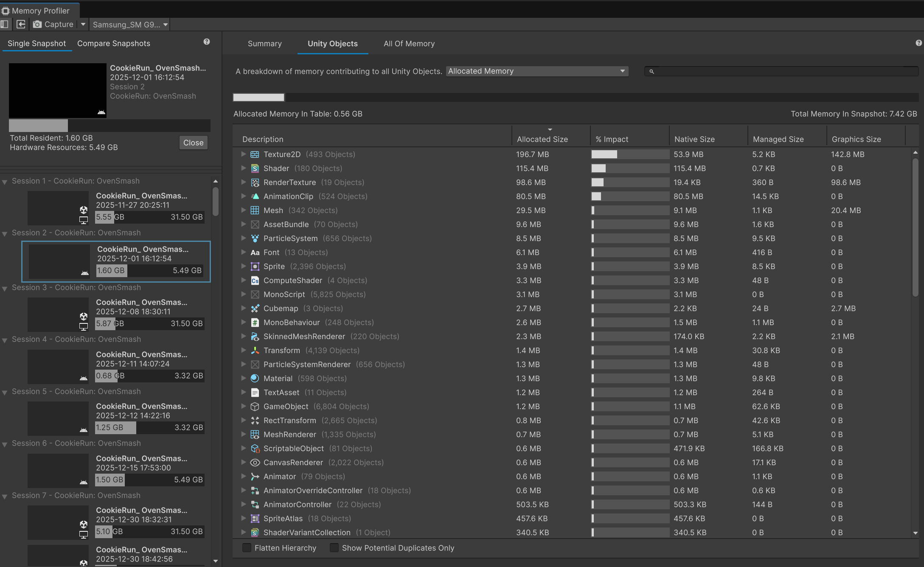Click the Shader type icon
The width and height of the screenshot is (924, 567).
pyautogui.click(x=255, y=168)
